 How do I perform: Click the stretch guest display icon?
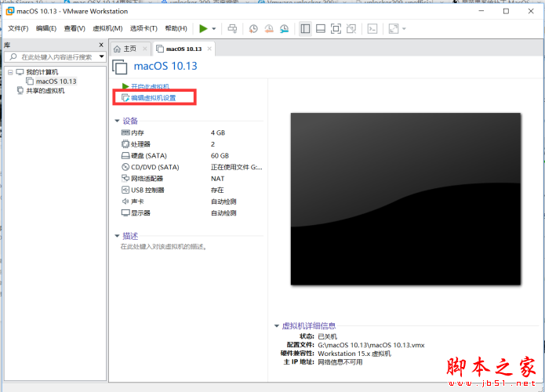pos(394,28)
